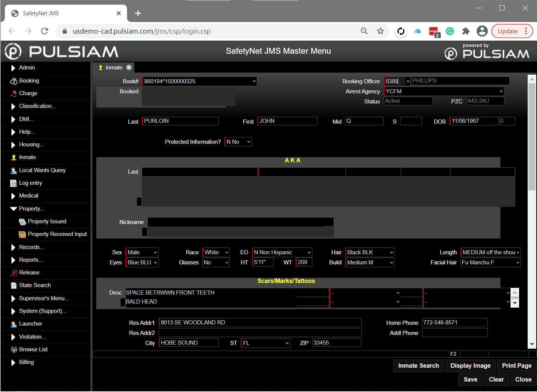Screen dimensions: 537x392
Task: Open the Reports menu item
Action: (x=31, y=260)
